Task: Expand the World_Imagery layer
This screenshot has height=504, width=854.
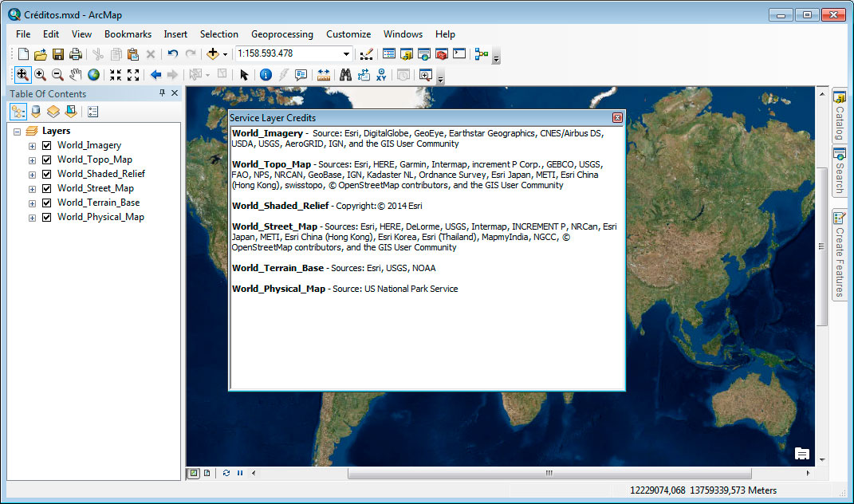Action: (x=32, y=146)
